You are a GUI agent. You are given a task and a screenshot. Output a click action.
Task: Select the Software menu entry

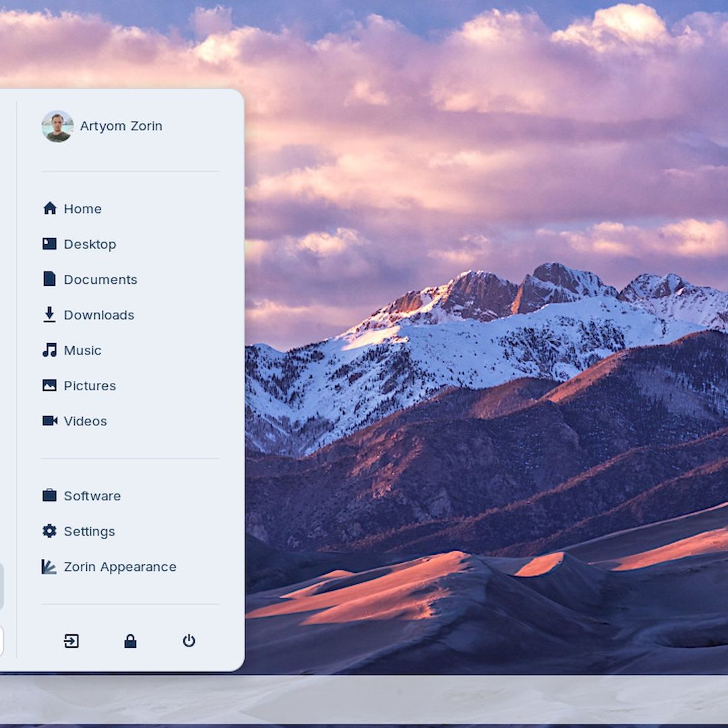point(92,495)
